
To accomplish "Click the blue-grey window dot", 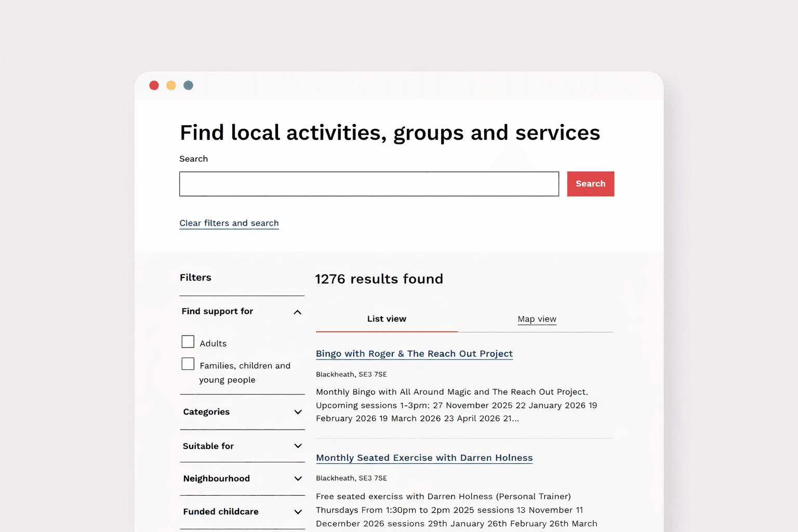I will [x=189, y=85].
